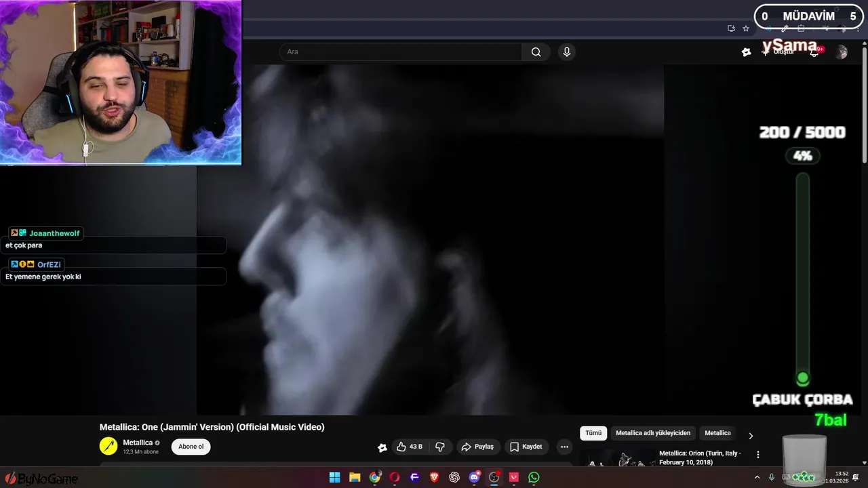This screenshot has height=488, width=868.
Task: Click the Oluştur create button
Action: pos(778,52)
